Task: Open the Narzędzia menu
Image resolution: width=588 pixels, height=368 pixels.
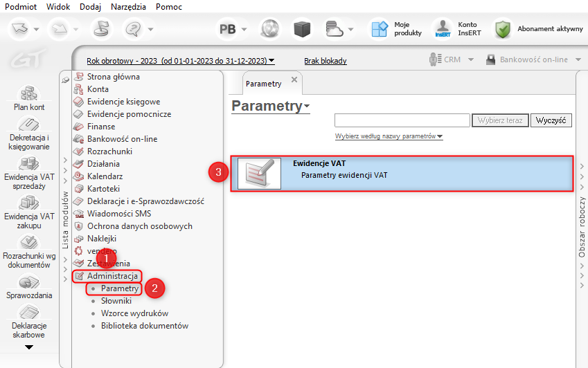Action: (x=128, y=7)
